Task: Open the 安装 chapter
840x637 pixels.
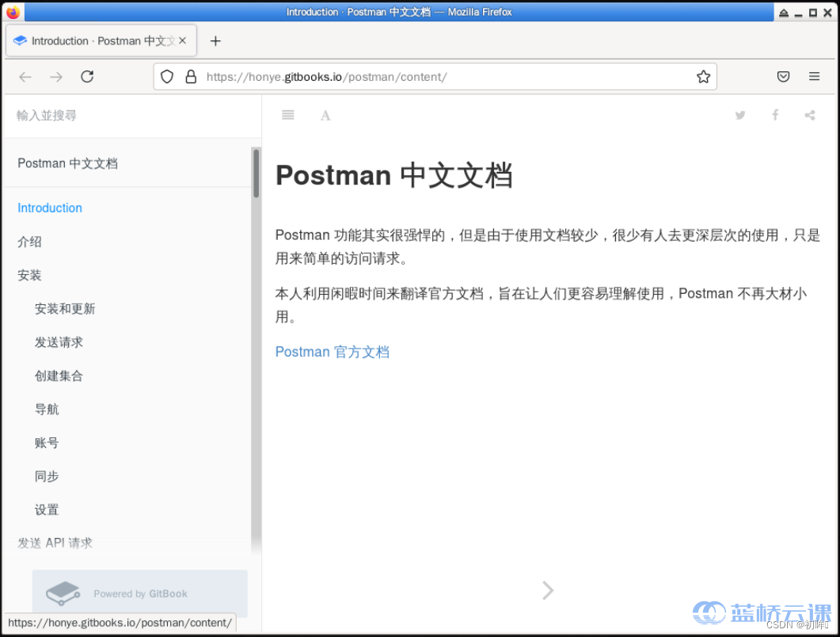Action: point(29,276)
